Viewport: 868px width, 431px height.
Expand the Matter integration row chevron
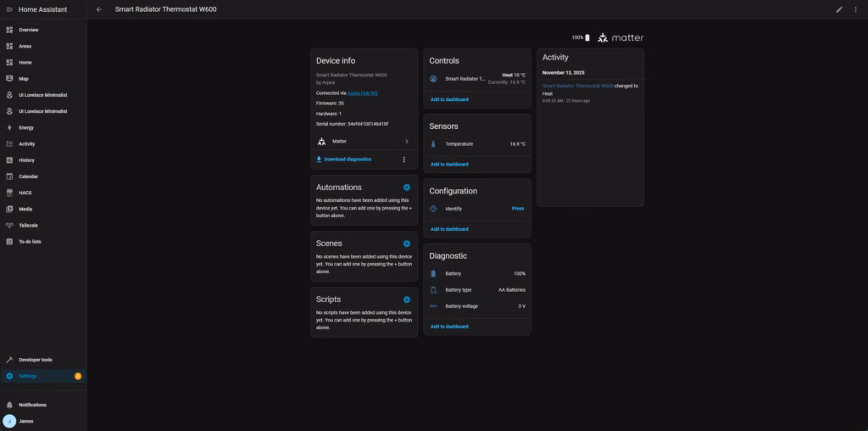tap(407, 142)
